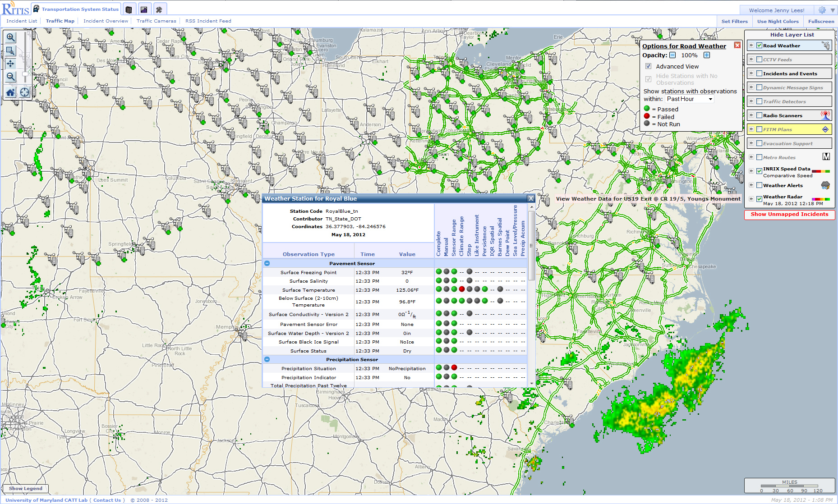Click the settings gear beside Welcome Jenny Lees
838x504 pixels.
(822, 10)
